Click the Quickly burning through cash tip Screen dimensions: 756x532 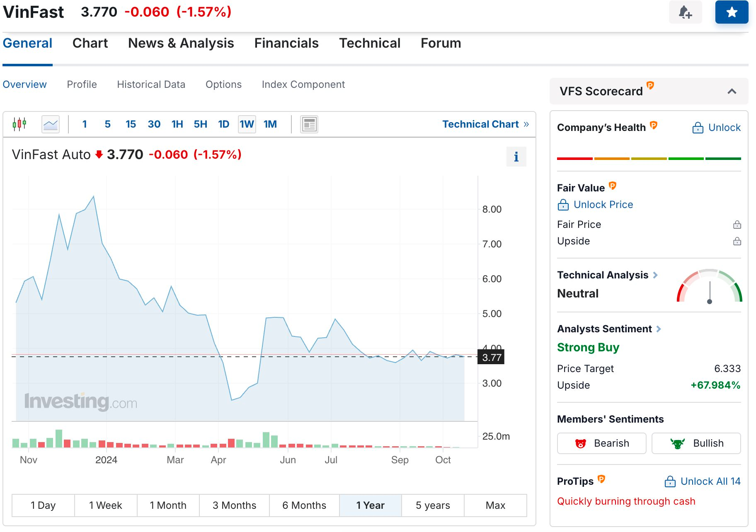coord(626,501)
